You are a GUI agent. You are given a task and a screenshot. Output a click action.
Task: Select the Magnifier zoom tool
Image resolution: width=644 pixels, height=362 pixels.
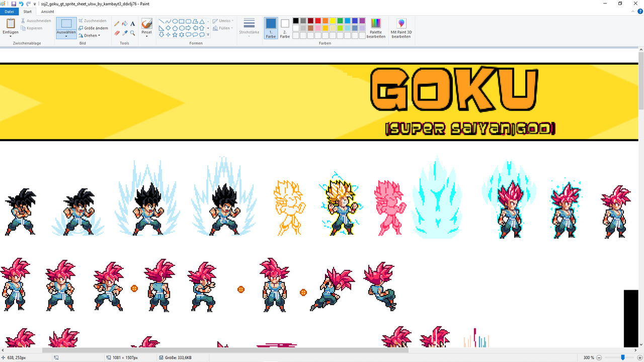click(133, 33)
